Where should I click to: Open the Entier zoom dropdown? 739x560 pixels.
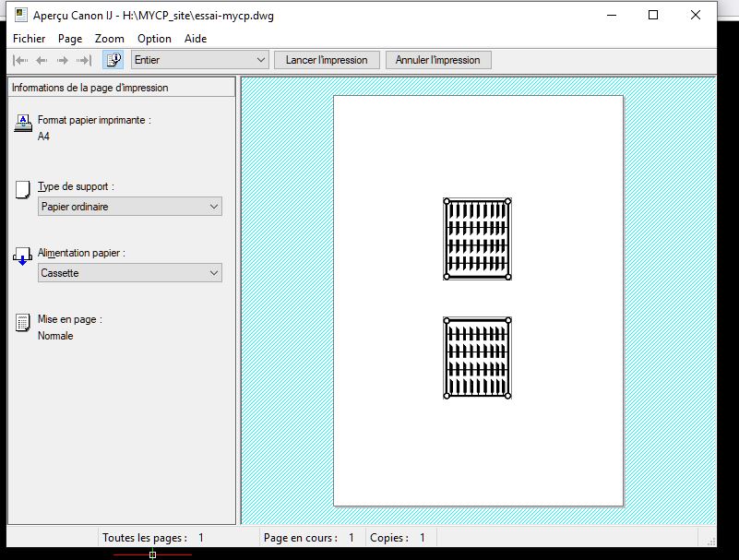pyautogui.click(x=200, y=60)
